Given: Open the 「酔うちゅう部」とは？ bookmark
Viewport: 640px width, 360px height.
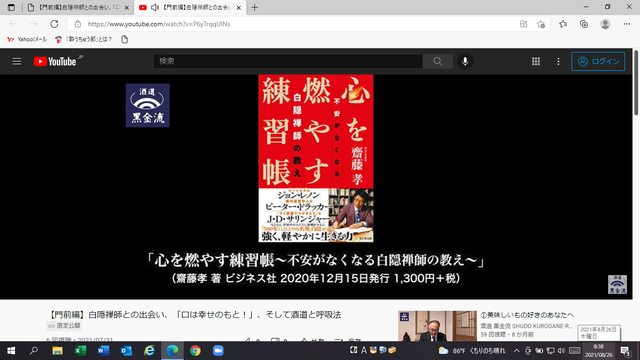Looking at the screenshot, I should click(84, 39).
